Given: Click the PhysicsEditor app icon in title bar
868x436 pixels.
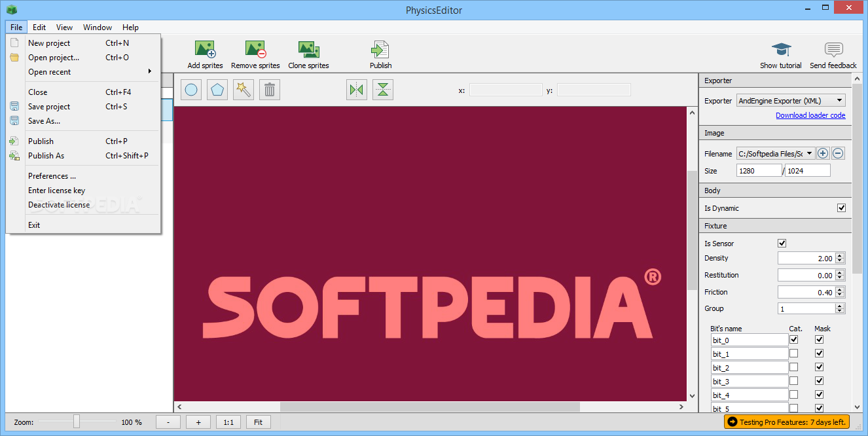Looking at the screenshot, I should [x=12, y=9].
